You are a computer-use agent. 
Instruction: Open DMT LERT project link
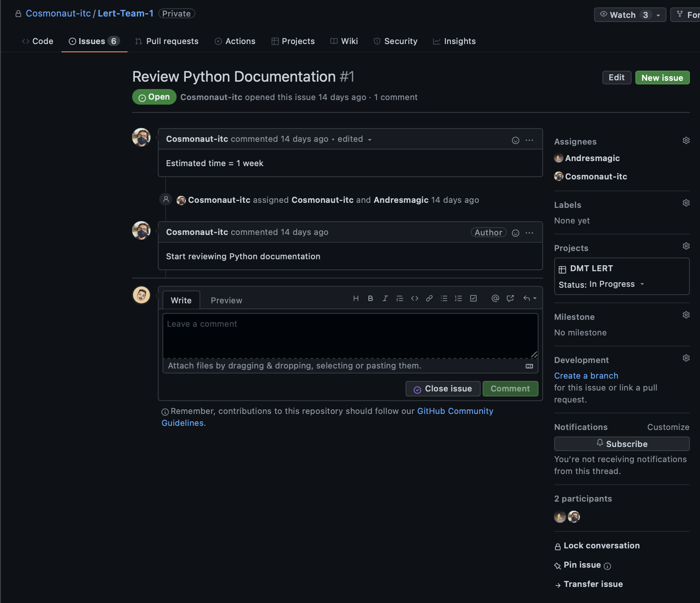coord(591,268)
